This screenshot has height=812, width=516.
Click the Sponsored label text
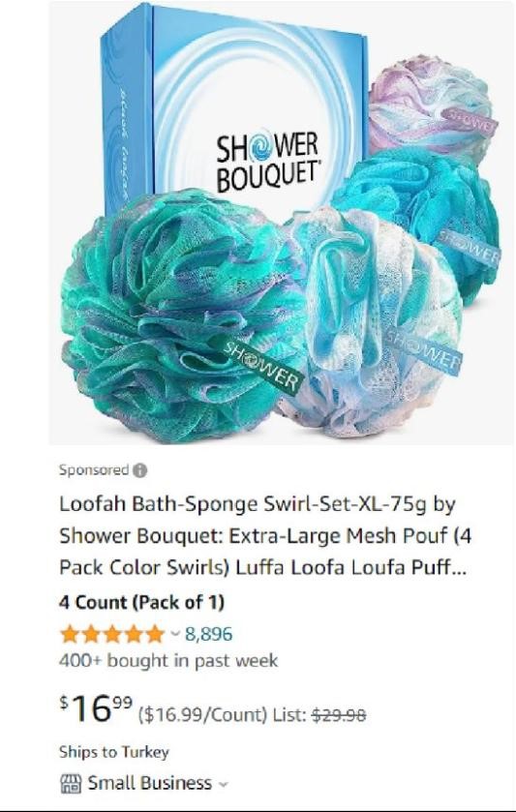(x=94, y=470)
